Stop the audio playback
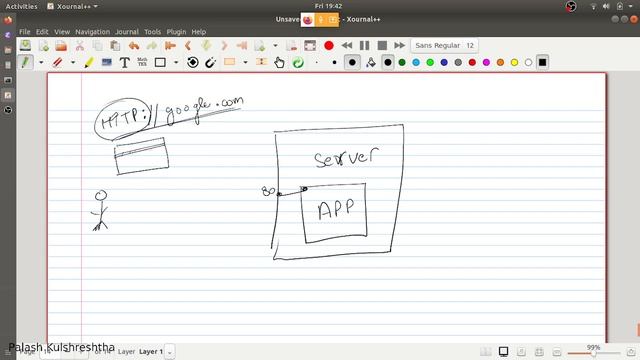This screenshot has width=640, height=360. click(382, 45)
